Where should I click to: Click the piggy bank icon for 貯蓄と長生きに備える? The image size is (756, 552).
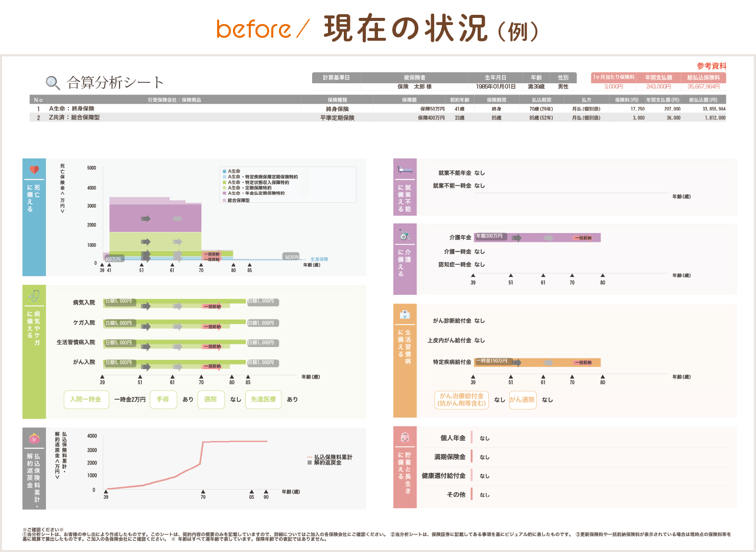(405, 438)
